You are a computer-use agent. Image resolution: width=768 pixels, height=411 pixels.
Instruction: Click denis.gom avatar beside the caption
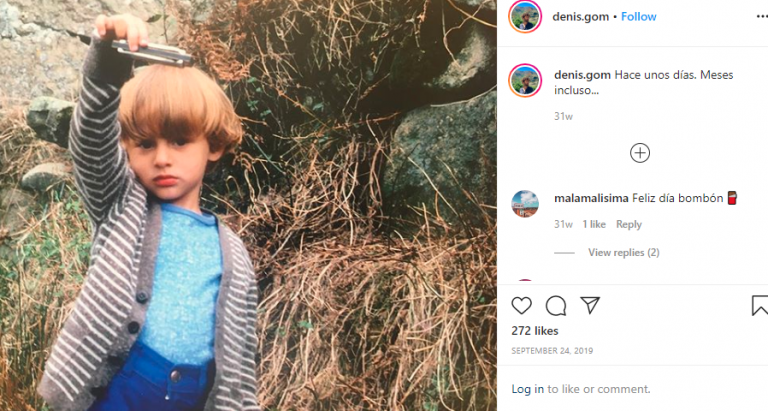[525, 80]
